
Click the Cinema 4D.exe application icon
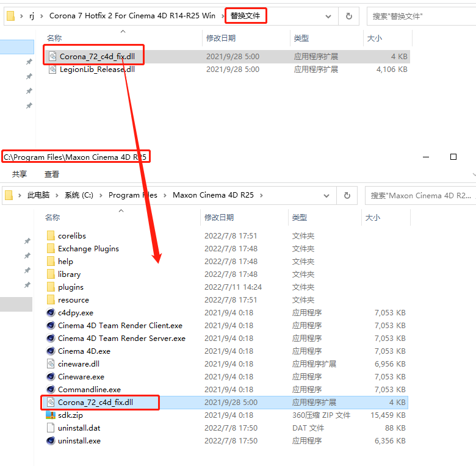point(51,351)
